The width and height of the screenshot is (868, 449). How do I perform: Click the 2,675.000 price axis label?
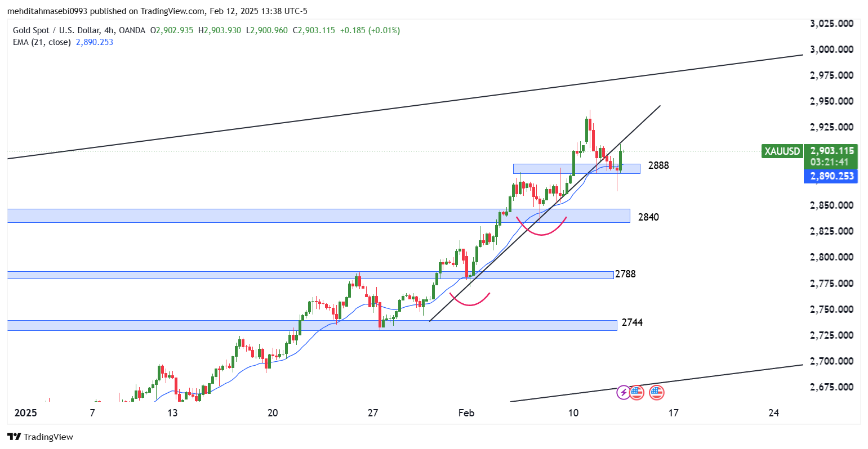(831, 387)
